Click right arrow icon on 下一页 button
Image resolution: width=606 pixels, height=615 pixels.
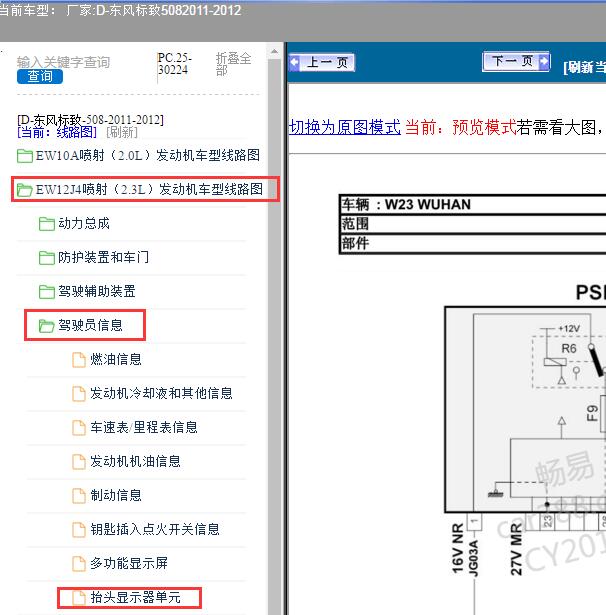tap(544, 62)
